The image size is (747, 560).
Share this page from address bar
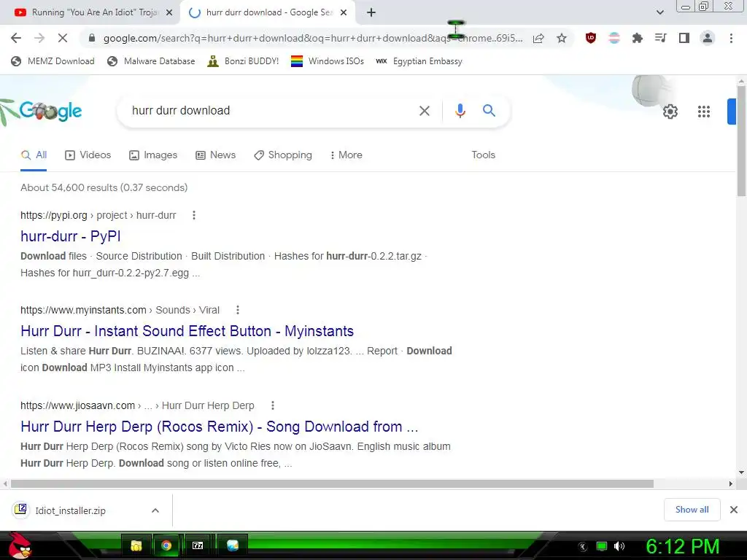(538, 38)
